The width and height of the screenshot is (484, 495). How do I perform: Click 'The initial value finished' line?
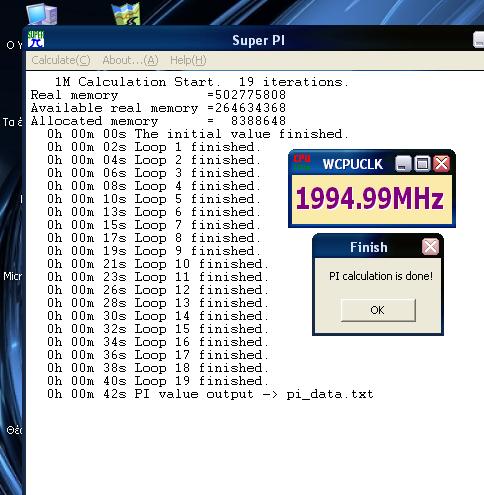[x=198, y=134]
